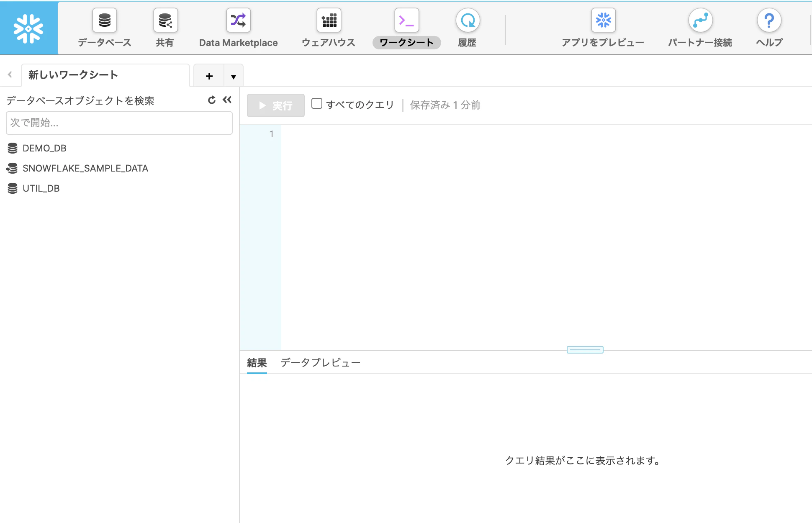Select the 結果 (Results) tab
The height and width of the screenshot is (523, 812).
[x=257, y=363]
